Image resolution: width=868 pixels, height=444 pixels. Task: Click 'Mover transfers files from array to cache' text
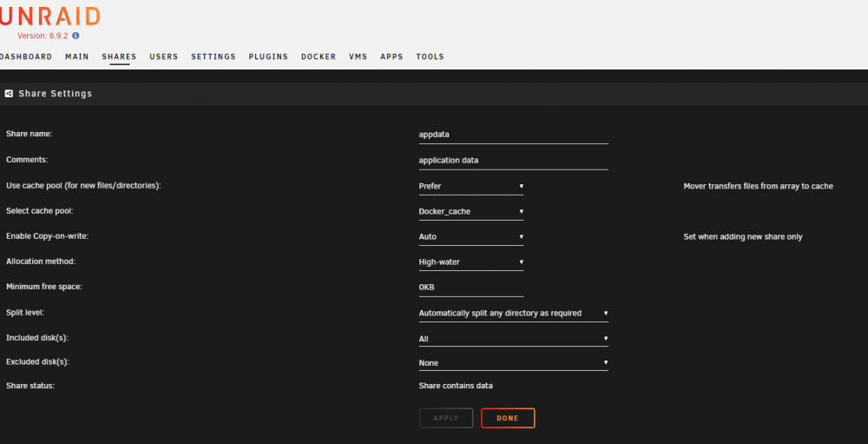pos(759,186)
